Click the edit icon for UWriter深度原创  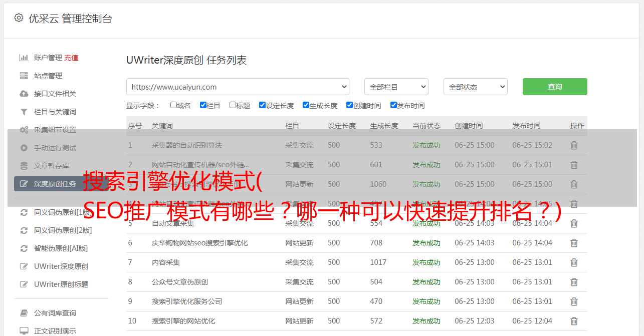tap(24, 266)
